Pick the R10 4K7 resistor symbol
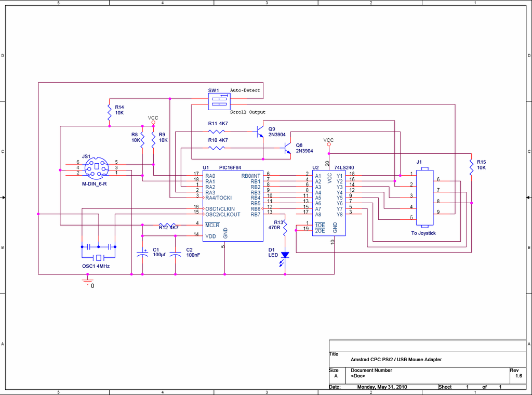The width and height of the screenshot is (532, 395). tap(216, 148)
